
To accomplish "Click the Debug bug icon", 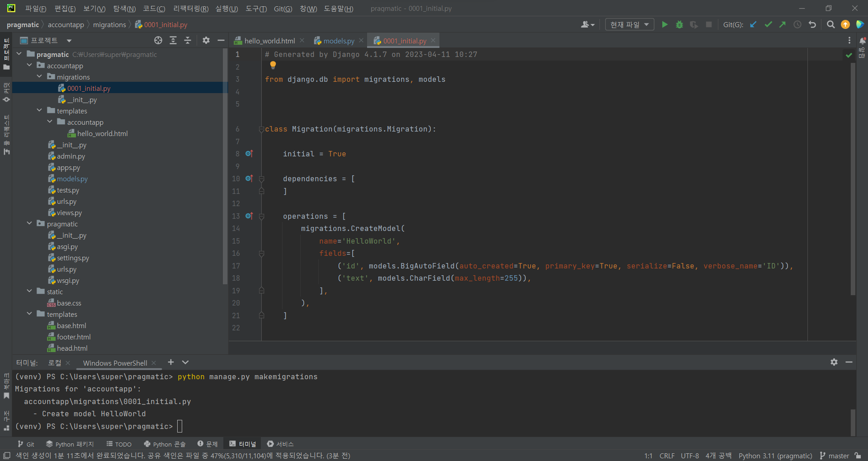I will tap(679, 25).
